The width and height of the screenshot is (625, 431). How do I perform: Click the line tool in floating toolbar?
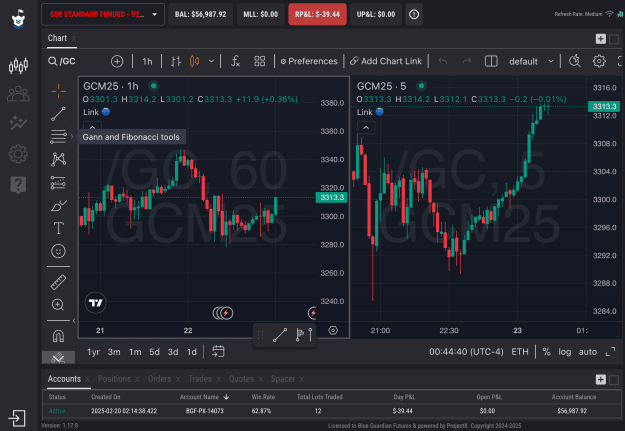pyautogui.click(x=280, y=335)
